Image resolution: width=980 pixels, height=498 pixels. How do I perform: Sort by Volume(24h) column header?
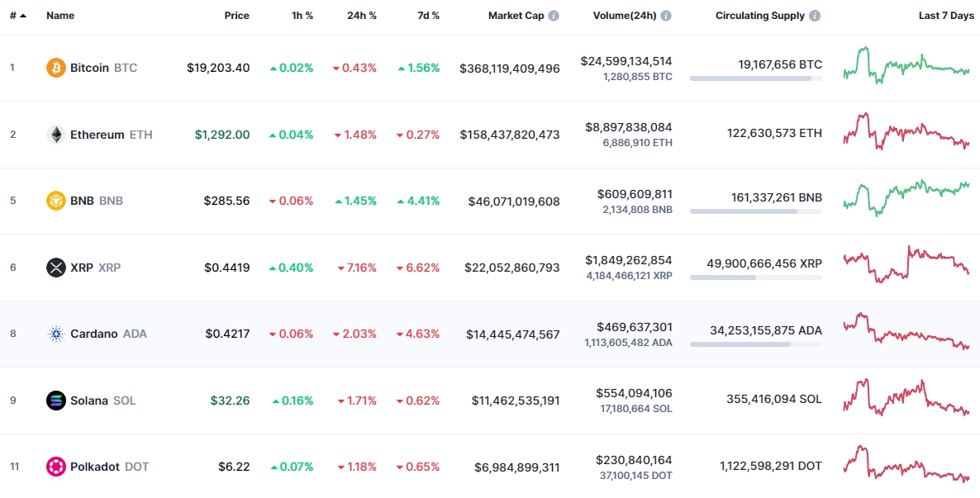pos(625,16)
